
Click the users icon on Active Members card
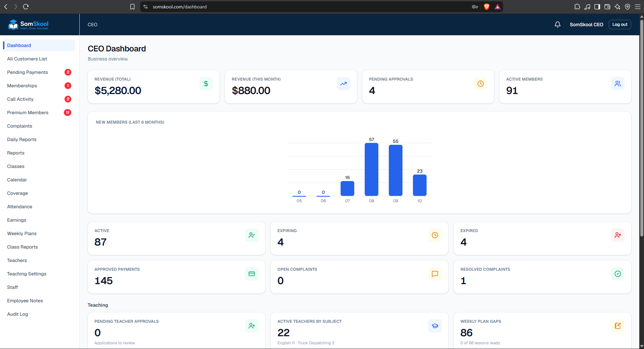[618, 84]
